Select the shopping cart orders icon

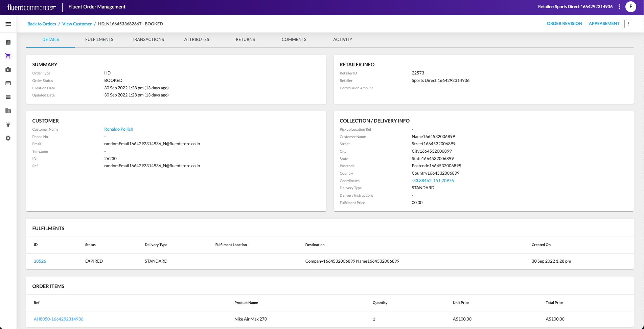pyautogui.click(x=8, y=56)
